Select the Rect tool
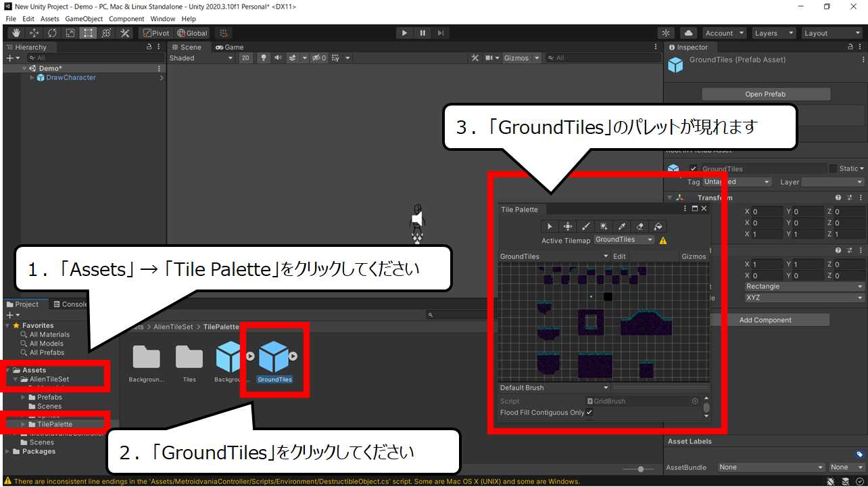Viewport: 868px width, 487px height. 89,33
